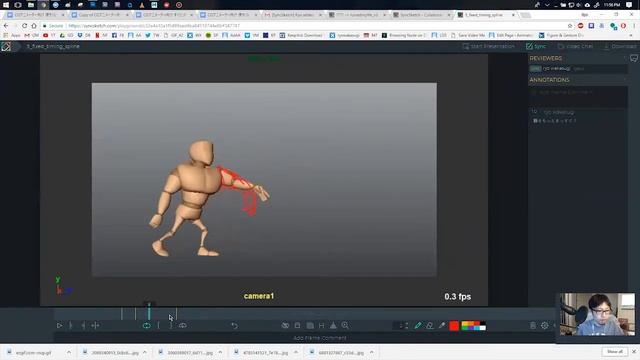Click the undo arrow icon
Viewport: 640px width, 360px height.
click(234, 325)
